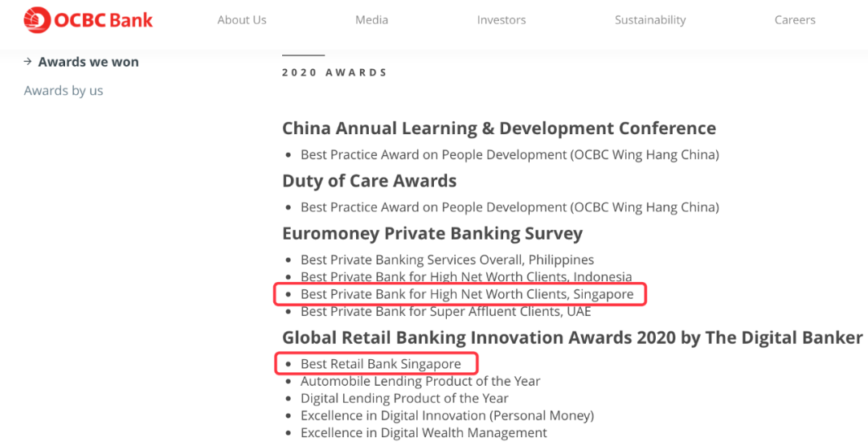This screenshot has height=442, width=868.
Task: Click Automobile Lending Product of the Year
Action: click(x=420, y=381)
